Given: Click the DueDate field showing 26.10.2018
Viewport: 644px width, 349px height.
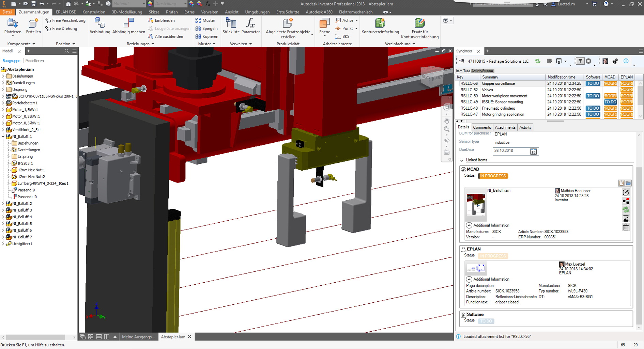Looking at the screenshot, I should [x=511, y=151].
